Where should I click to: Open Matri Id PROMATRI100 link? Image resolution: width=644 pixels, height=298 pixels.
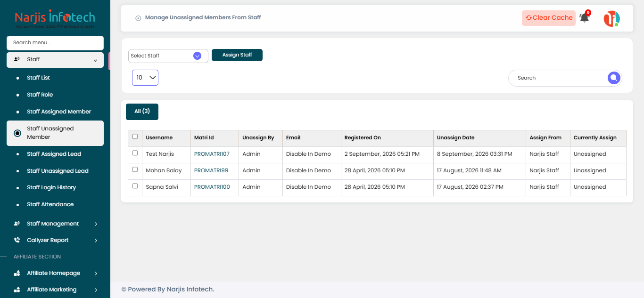coord(212,187)
